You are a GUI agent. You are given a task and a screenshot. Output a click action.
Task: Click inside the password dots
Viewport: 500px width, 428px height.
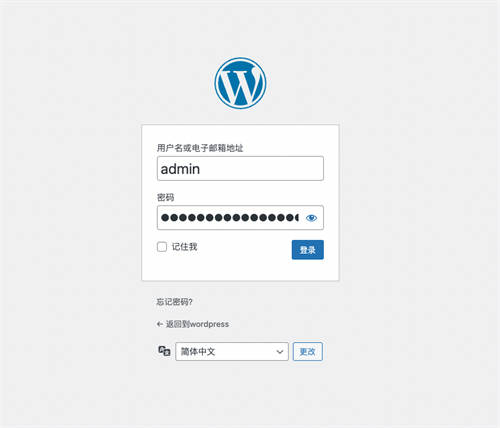coord(229,218)
